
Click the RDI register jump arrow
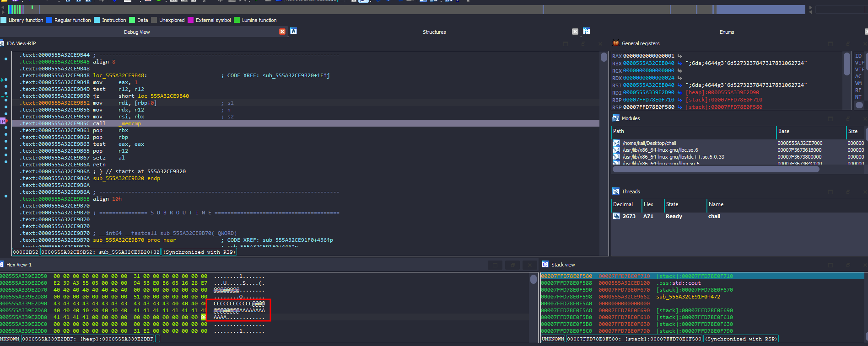click(x=679, y=93)
